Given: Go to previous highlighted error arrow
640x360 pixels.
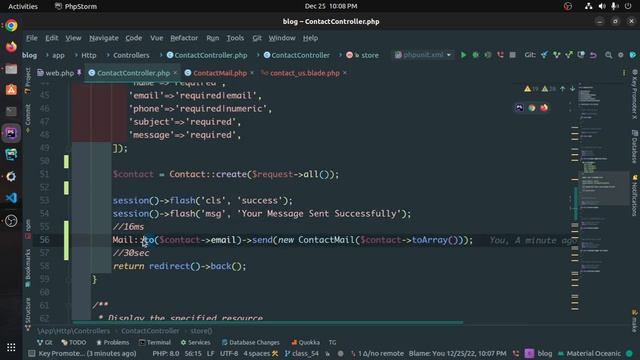Looking at the screenshot, I should coord(563,89).
